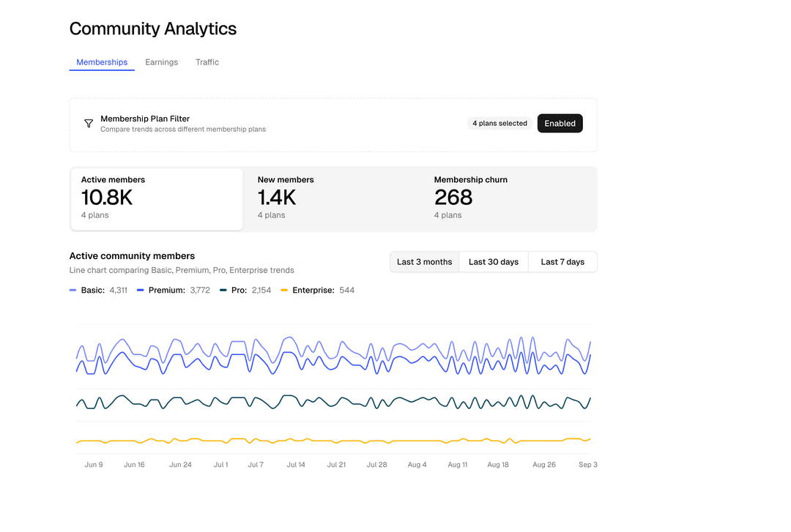Select the Pro legend color marker
The width and height of the screenshot is (791, 532).
[224, 290]
